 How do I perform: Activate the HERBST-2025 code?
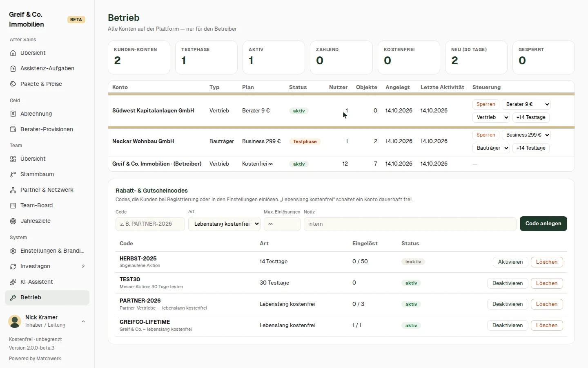click(x=510, y=262)
